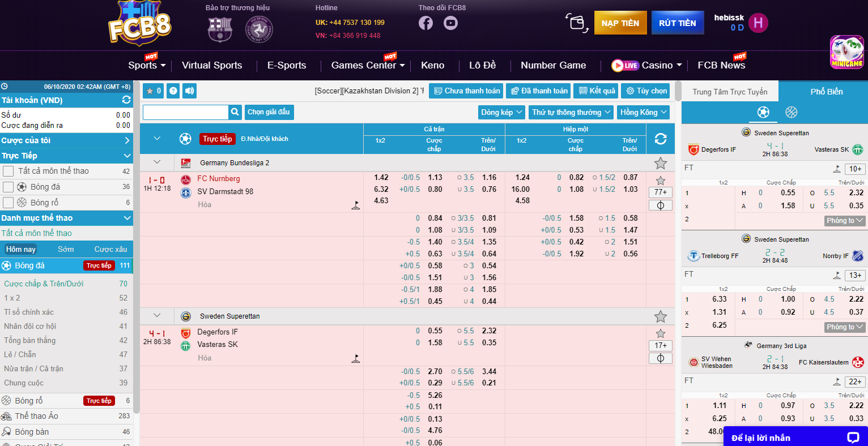Open the FCB8 YouTube channel icon
This screenshot has height=446, width=868.
(x=450, y=23)
